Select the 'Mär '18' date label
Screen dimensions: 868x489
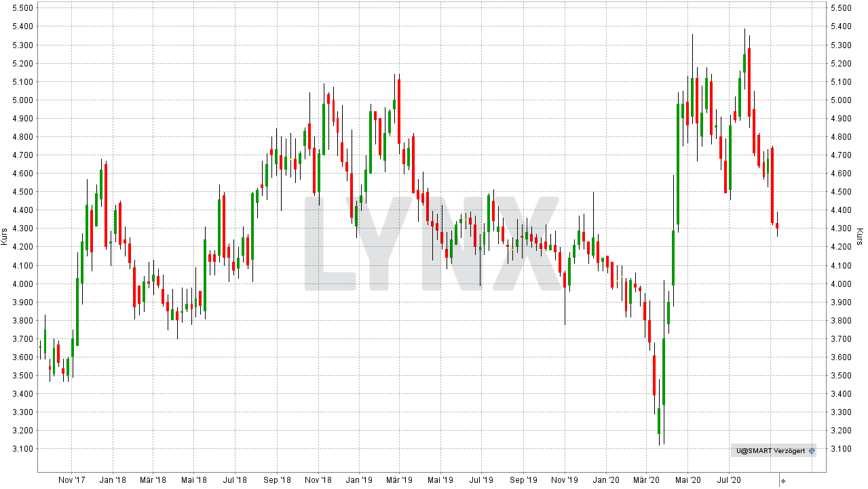153,480
